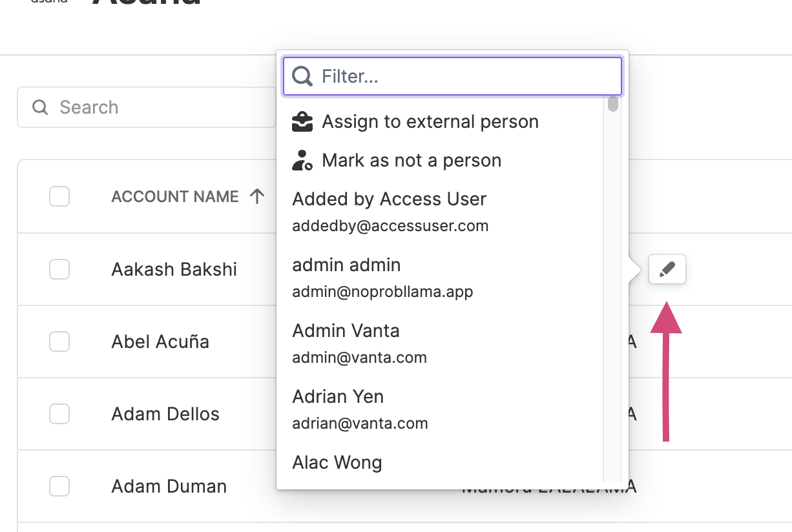The width and height of the screenshot is (792, 532).
Task: Click the pencil edit icon beside Aakash Bakshi
Action: click(x=667, y=269)
